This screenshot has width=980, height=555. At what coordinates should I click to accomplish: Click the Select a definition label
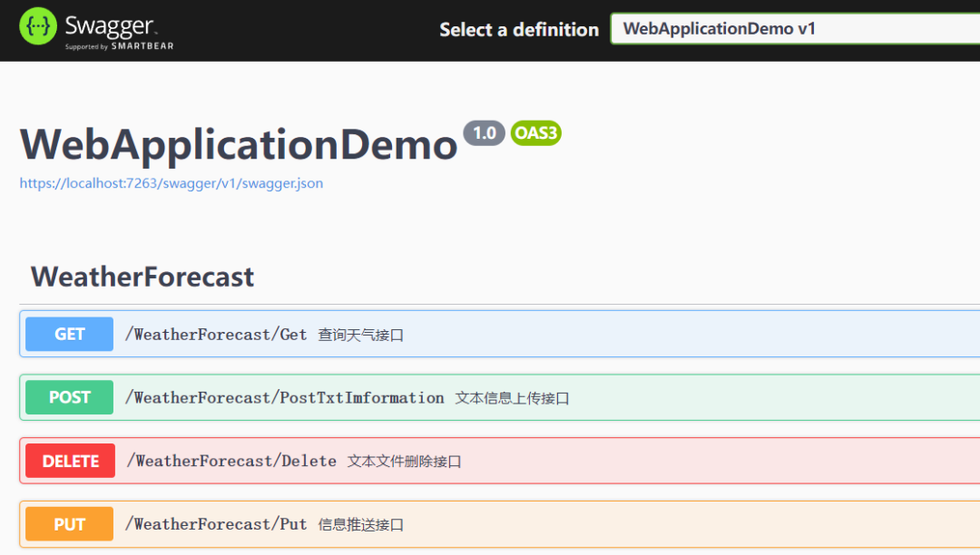[x=519, y=29]
